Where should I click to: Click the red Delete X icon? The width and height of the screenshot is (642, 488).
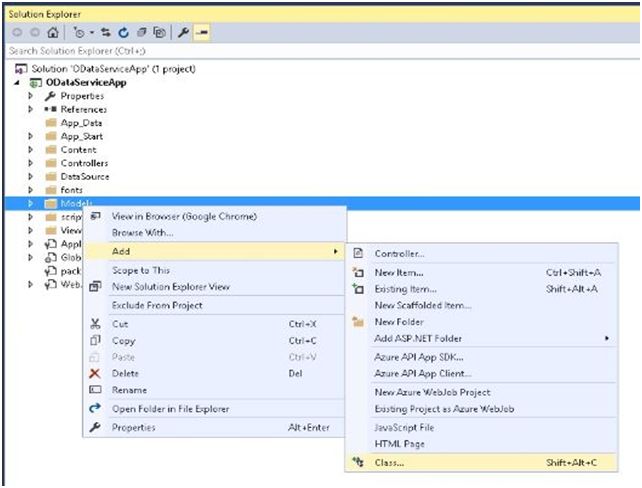pyautogui.click(x=95, y=373)
